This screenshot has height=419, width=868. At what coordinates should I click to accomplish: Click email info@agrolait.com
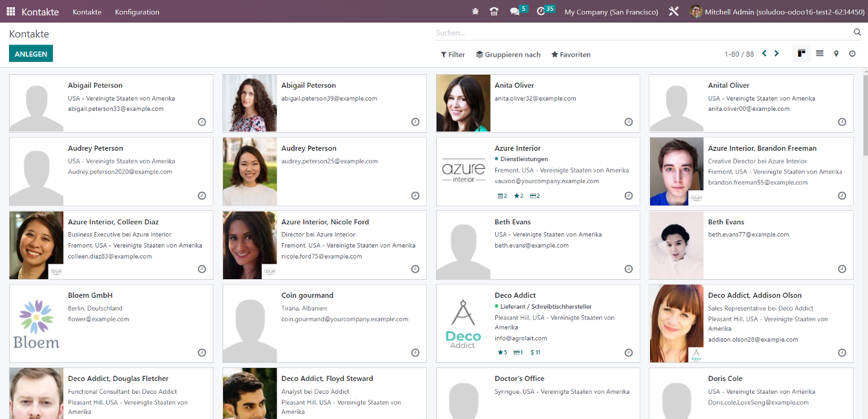pyautogui.click(x=521, y=338)
